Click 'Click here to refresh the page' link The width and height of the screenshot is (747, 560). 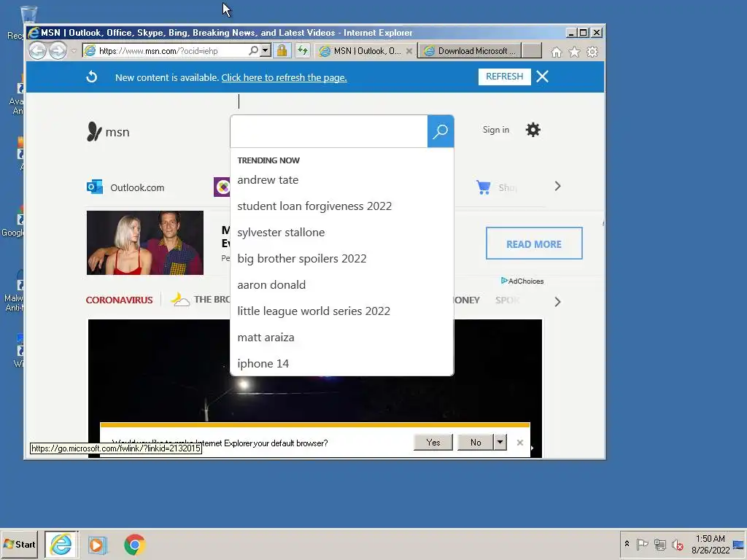284,77
